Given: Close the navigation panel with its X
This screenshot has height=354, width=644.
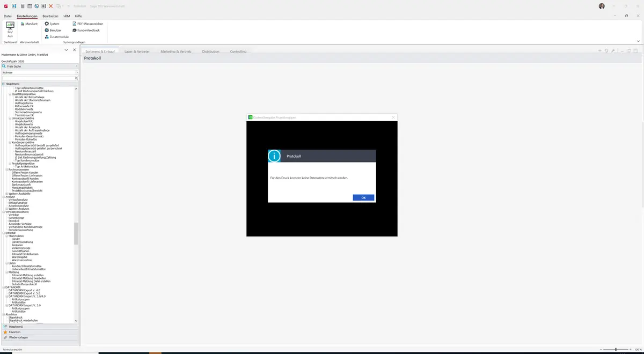Looking at the screenshot, I should (75, 50).
